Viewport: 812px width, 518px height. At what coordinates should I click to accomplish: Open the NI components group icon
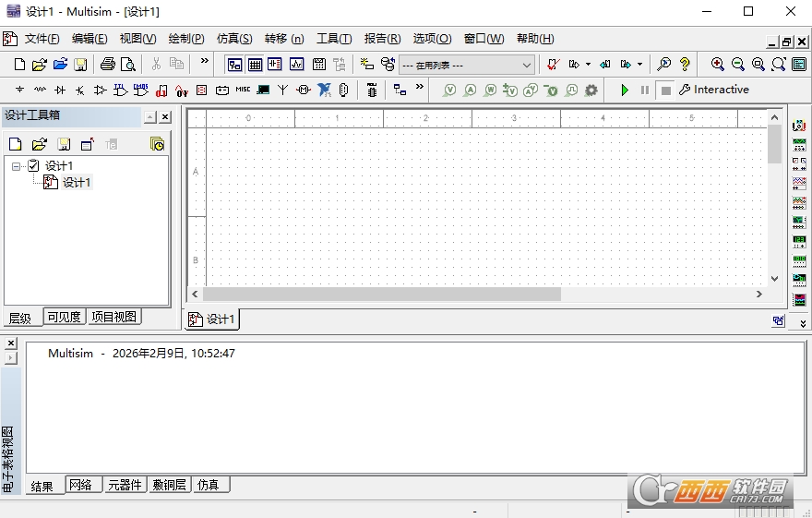pos(324,90)
